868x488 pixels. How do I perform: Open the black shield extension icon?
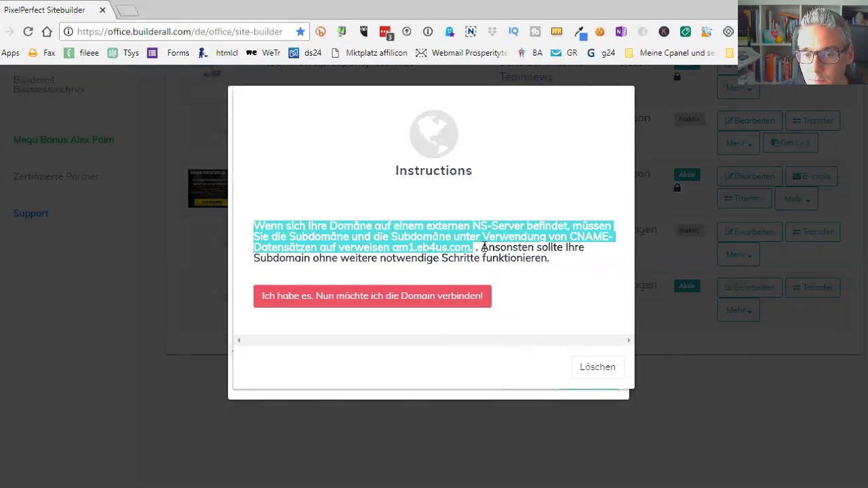tap(363, 31)
